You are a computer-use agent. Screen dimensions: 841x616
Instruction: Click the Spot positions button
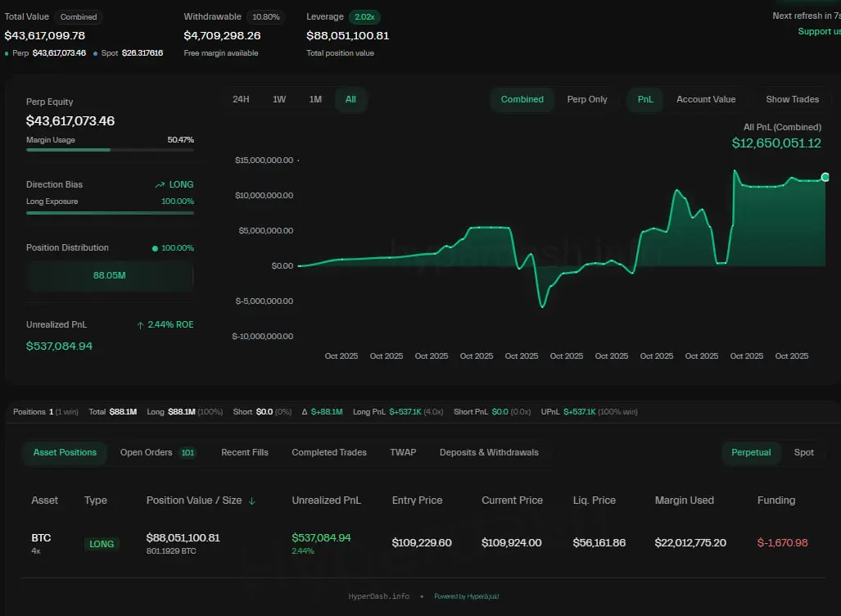click(803, 453)
